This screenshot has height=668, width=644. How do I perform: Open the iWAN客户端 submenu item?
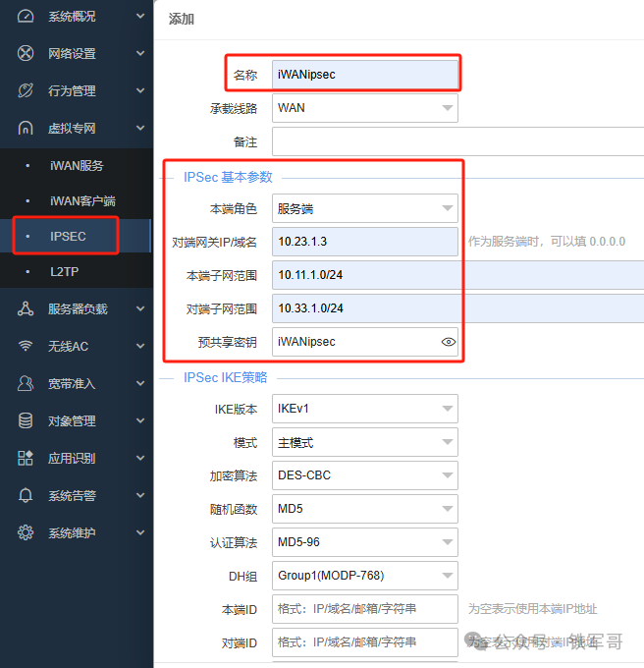(x=82, y=200)
